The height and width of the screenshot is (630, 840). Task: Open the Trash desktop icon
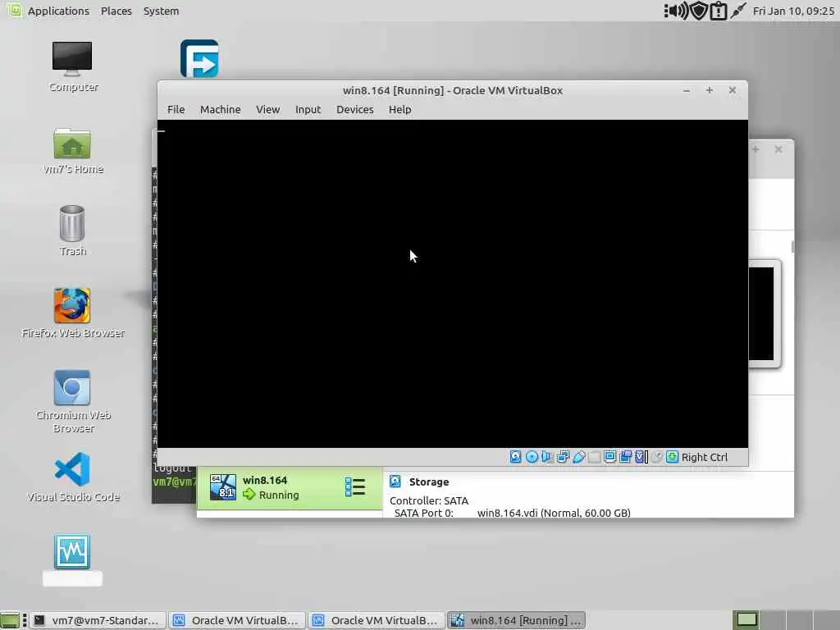(72, 231)
